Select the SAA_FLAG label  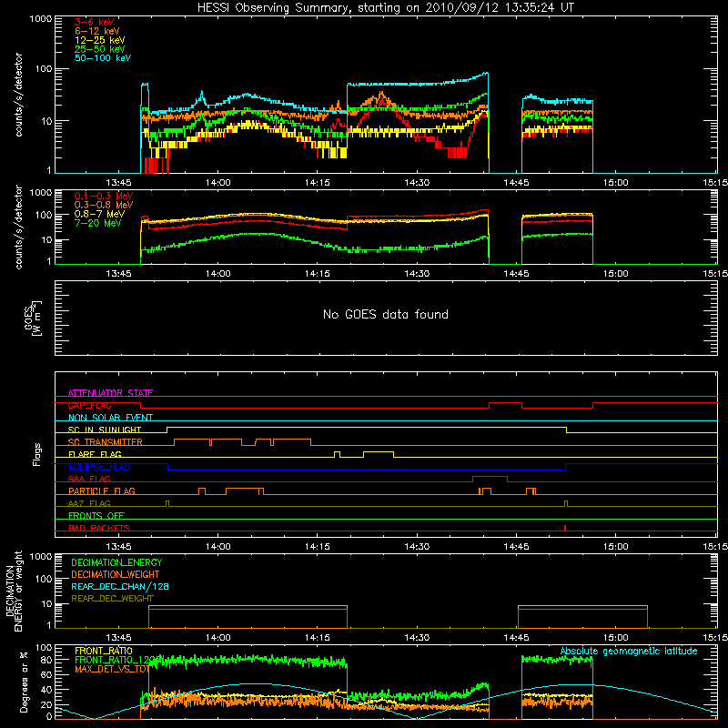tap(89, 479)
